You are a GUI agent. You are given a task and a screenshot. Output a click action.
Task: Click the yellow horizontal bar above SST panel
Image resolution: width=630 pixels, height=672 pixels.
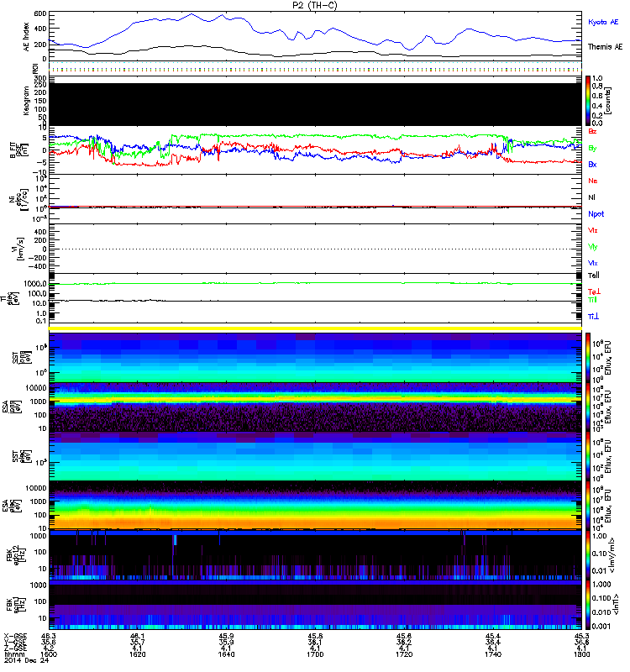tap(316, 328)
